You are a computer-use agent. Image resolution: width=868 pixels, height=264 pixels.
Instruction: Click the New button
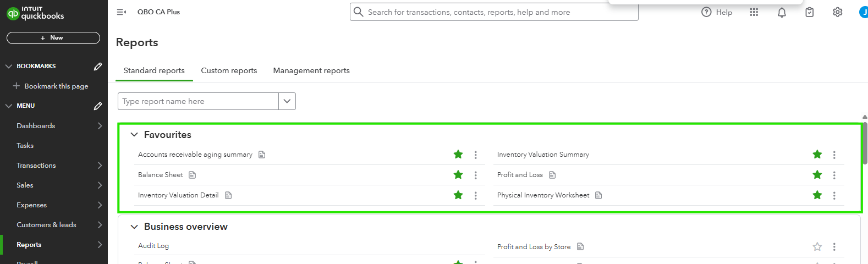(x=53, y=38)
